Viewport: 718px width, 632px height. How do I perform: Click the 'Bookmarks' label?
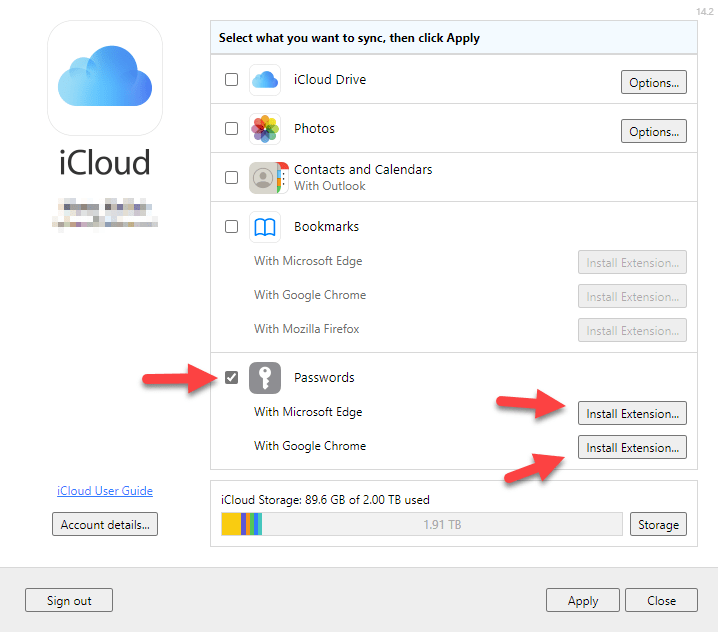(326, 227)
